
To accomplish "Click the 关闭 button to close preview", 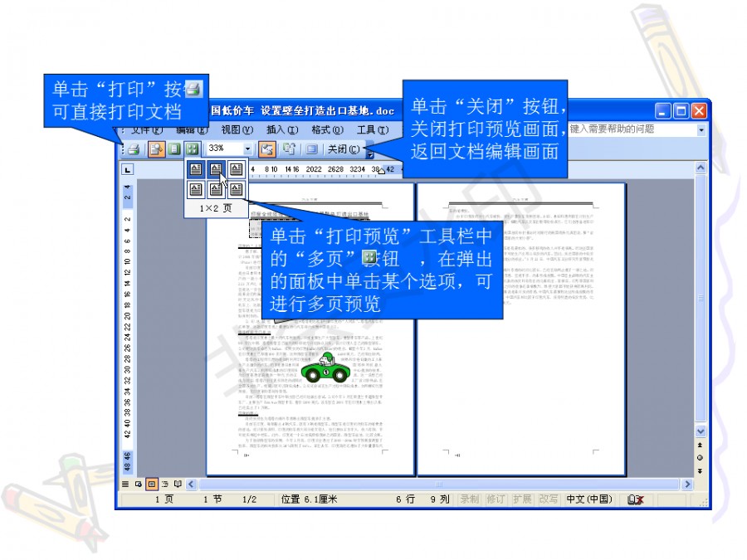I will coord(343,149).
